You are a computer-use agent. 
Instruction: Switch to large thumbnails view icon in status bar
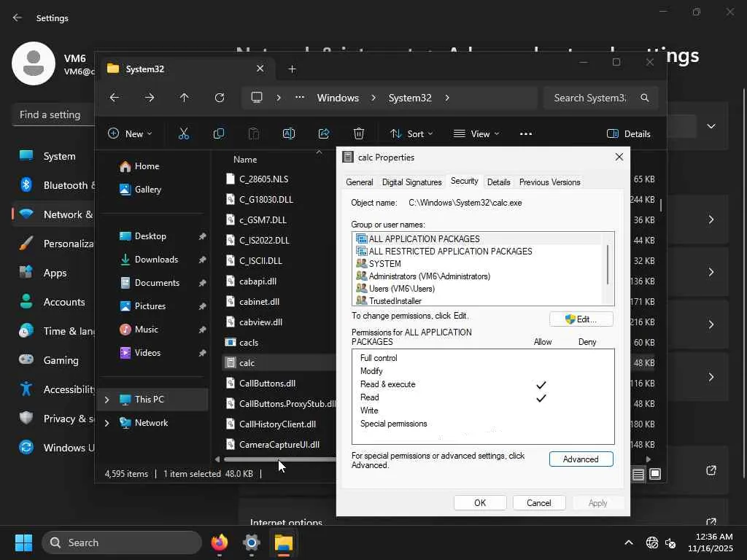pyautogui.click(x=655, y=474)
